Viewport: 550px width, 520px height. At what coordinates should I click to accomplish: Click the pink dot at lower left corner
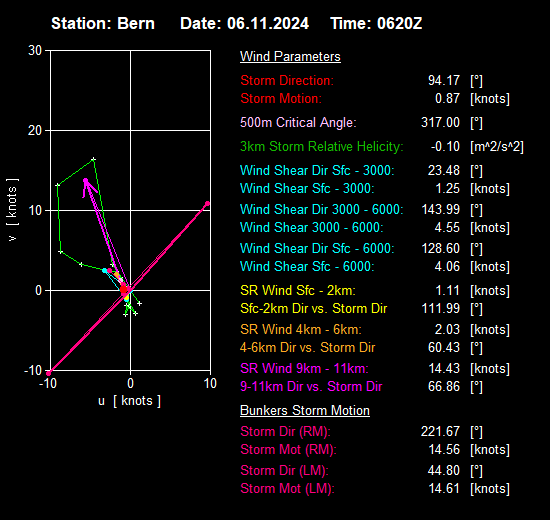(49, 373)
